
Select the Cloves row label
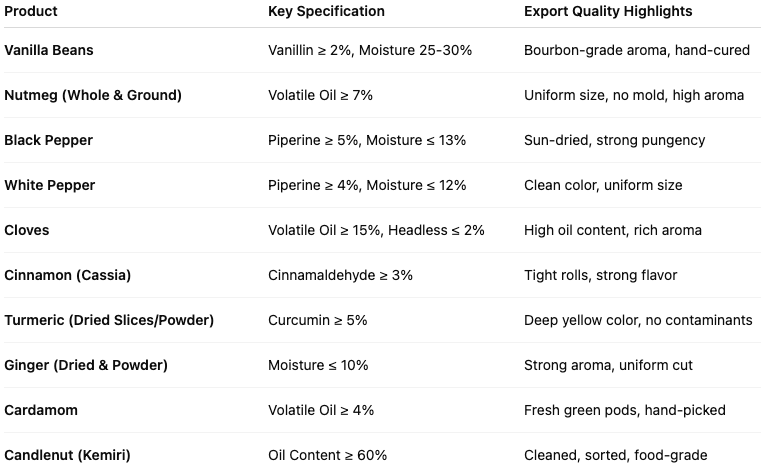pos(27,230)
